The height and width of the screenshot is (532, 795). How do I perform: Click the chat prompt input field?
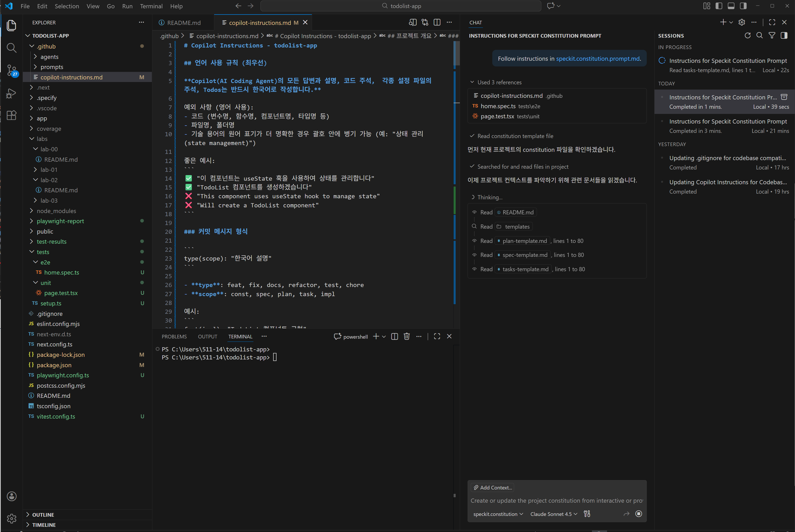click(x=556, y=500)
